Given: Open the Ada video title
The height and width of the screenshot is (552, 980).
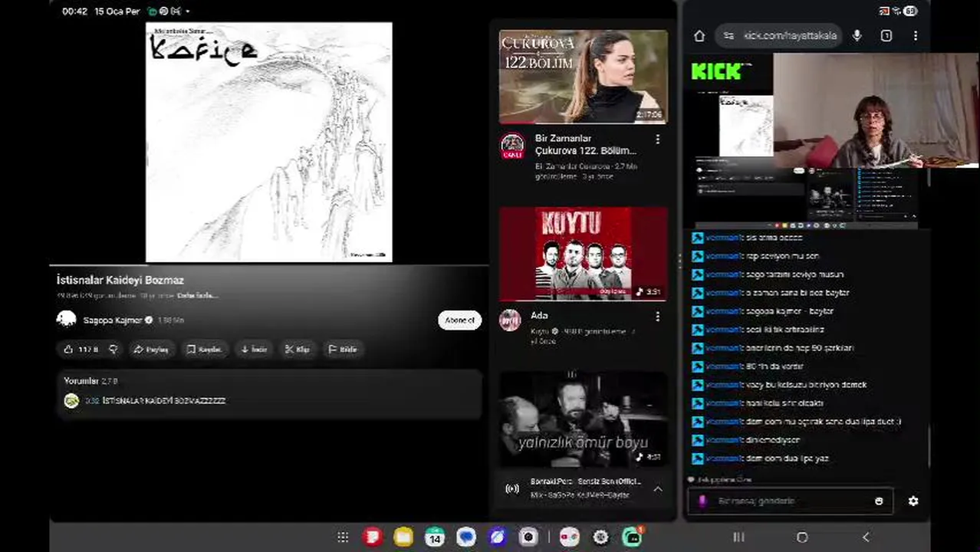Looking at the screenshot, I should point(538,315).
